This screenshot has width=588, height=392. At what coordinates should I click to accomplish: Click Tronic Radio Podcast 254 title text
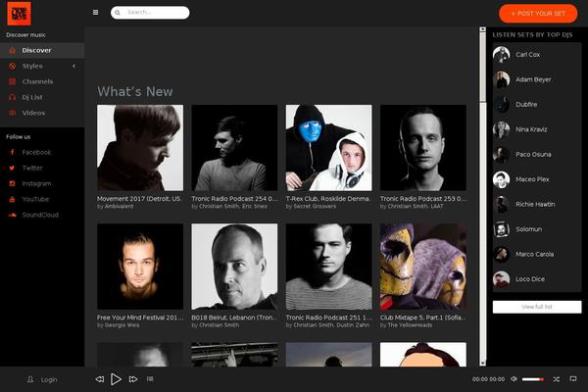(x=235, y=199)
